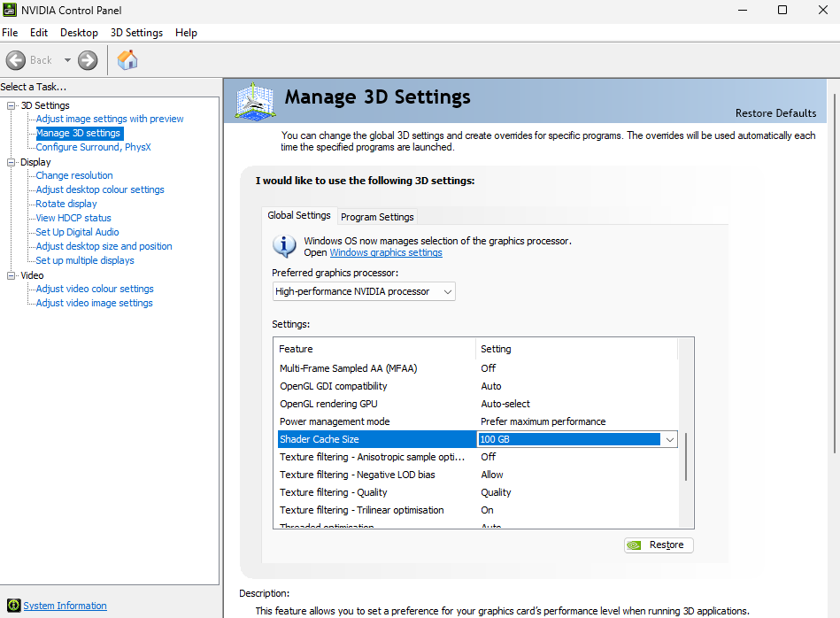The width and height of the screenshot is (840, 618).
Task: Click the Restore button
Action: click(x=659, y=545)
